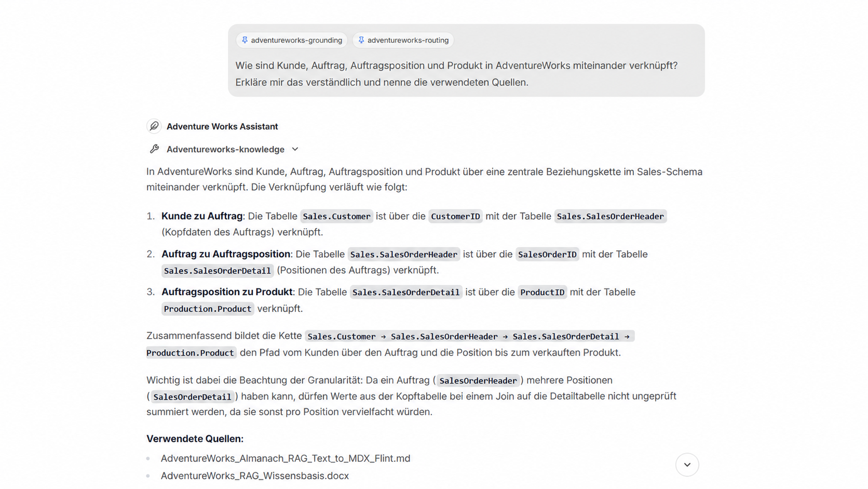Click the user question text about AdventureWorks

(x=456, y=74)
